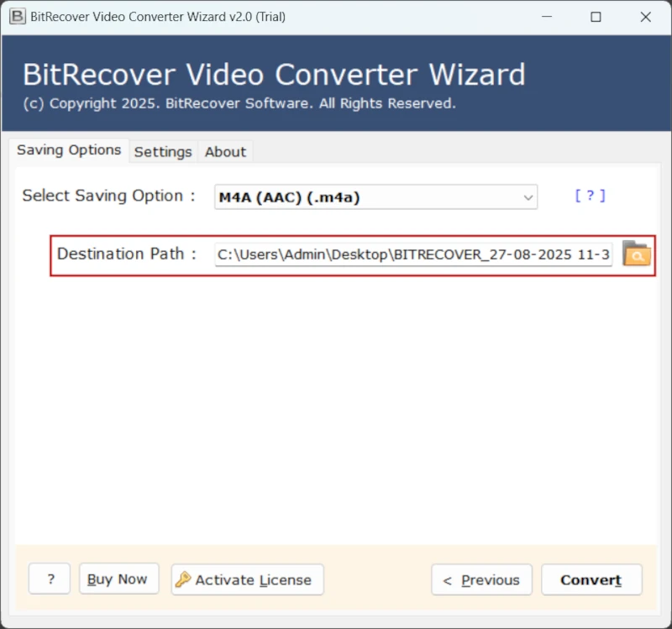Viewport: 672px width, 629px height.
Task: Click the blue [ ? ] help link
Action: click(590, 196)
